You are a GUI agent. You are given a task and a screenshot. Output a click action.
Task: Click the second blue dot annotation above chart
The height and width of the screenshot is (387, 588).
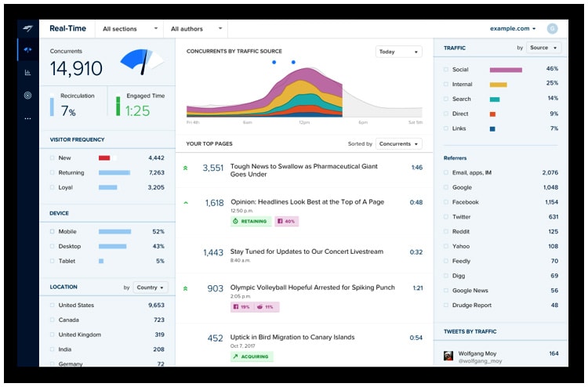tap(293, 62)
